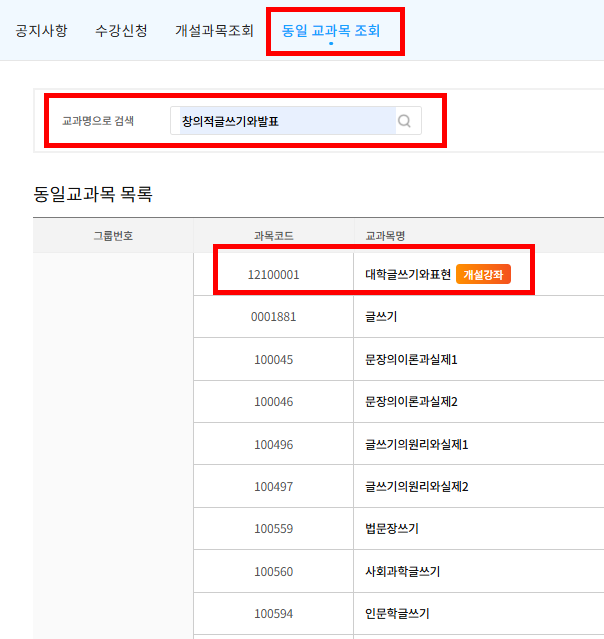Select course code 100496
This screenshot has width=604, height=639.
pos(273,444)
